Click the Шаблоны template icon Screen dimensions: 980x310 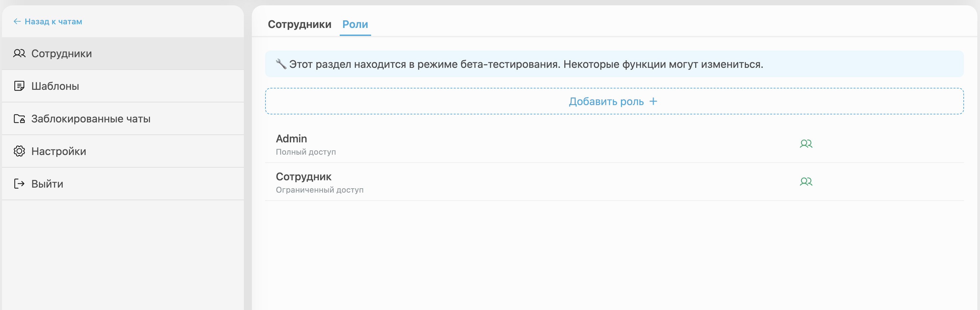tap(19, 86)
